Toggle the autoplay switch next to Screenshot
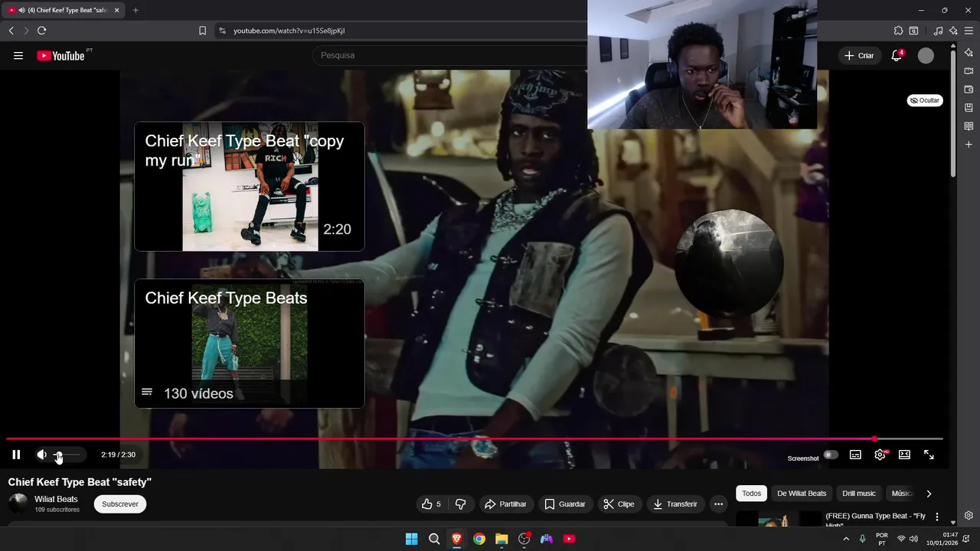 [831, 455]
